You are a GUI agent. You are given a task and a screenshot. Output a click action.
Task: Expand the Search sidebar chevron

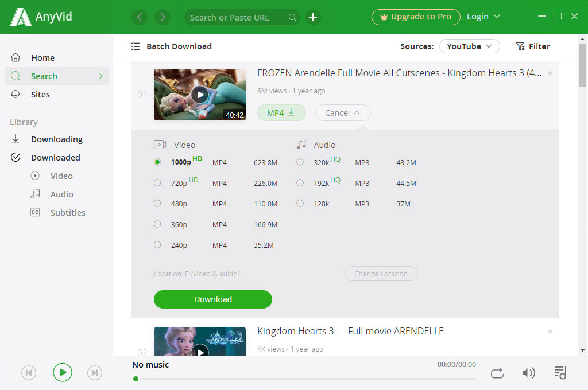[x=101, y=76]
